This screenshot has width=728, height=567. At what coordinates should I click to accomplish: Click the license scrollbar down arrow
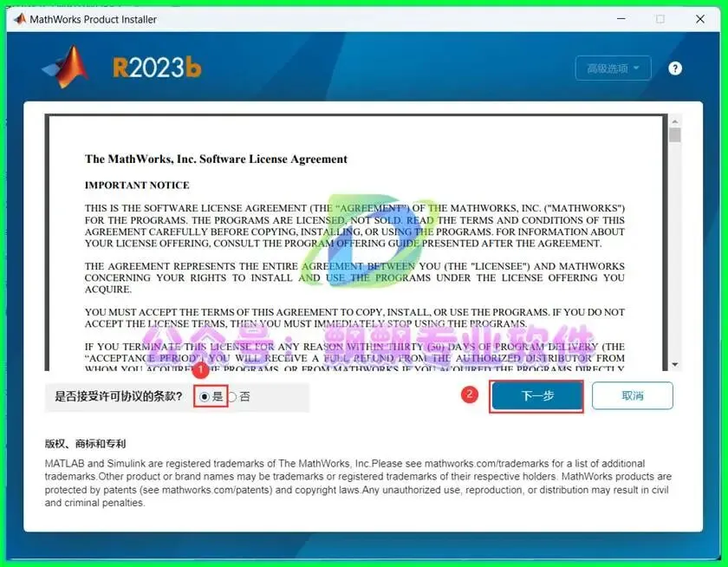coord(675,365)
